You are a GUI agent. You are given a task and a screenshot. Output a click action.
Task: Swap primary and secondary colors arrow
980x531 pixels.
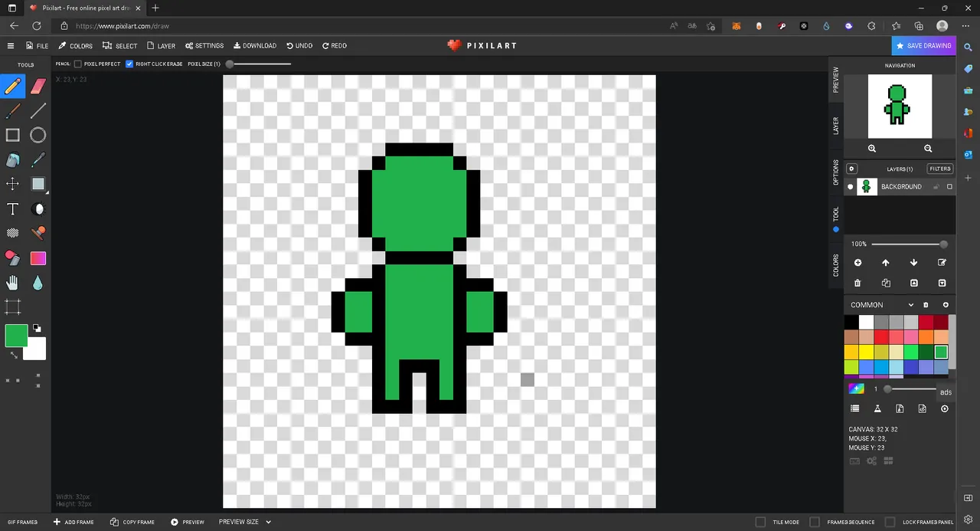point(13,355)
